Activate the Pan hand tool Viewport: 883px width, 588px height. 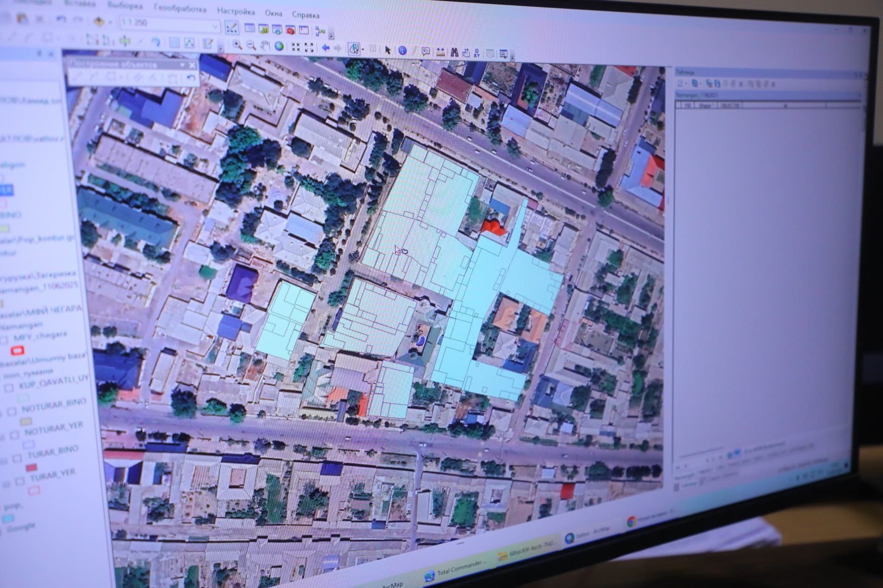(265, 46)
